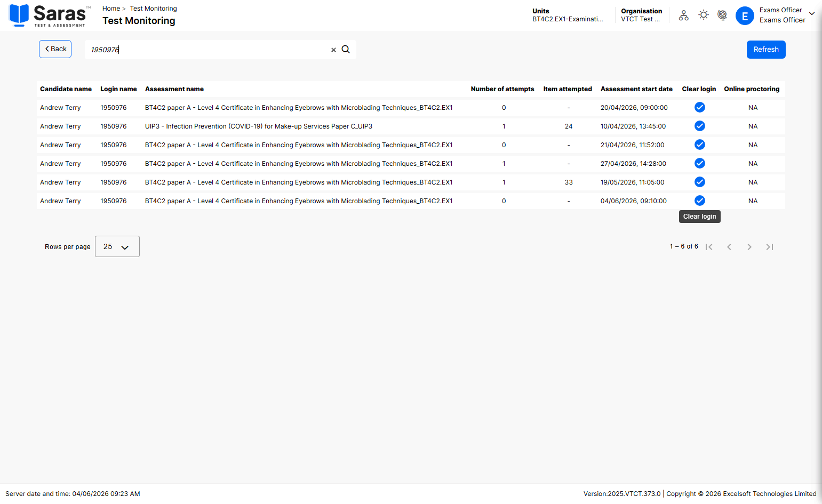Click the Assessment name column header
Image resolution: width=822 pixels, height=504 pixels.
pyautogui.click(x=174, y=89)
